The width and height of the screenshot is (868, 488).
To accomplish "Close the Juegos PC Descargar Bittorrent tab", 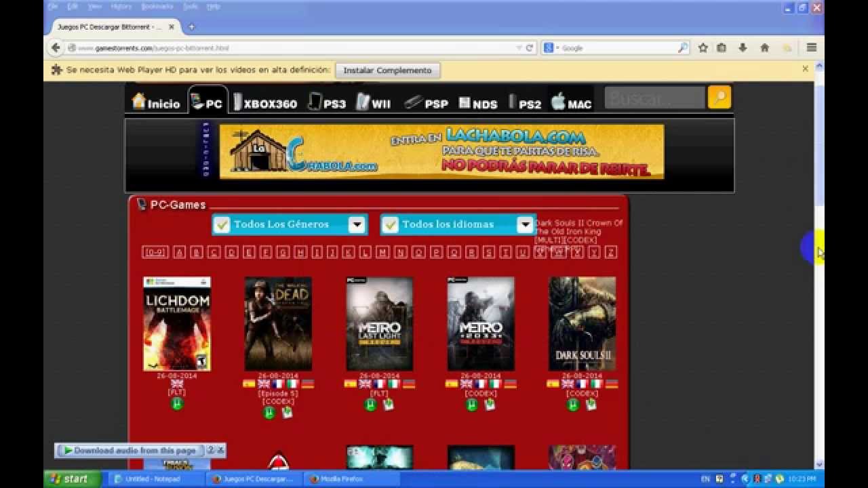I will point(172,27).
